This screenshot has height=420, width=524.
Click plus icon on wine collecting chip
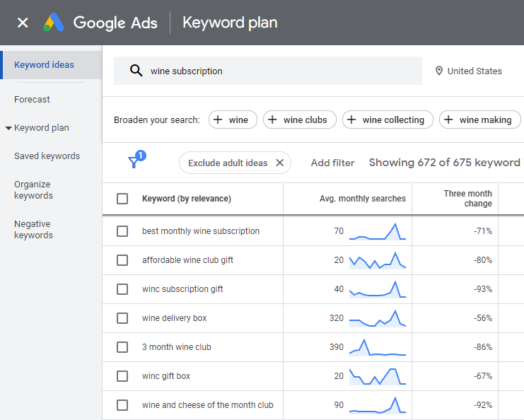pyautogui.click(x=351, y=119)
